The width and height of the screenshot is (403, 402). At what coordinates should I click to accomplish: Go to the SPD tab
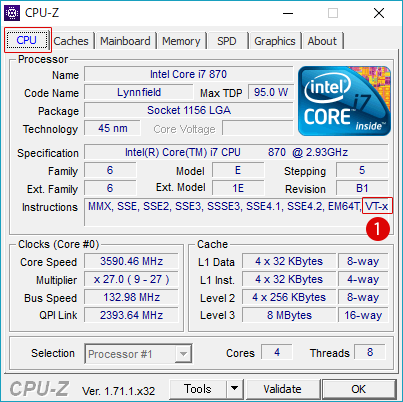tap(227, 41)
